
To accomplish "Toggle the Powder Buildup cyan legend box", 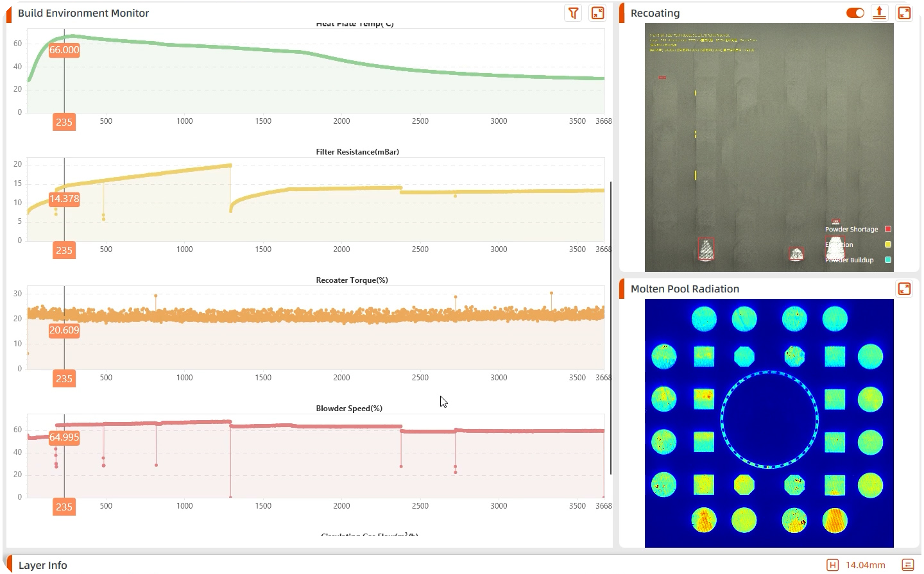I will click(888, 260).
